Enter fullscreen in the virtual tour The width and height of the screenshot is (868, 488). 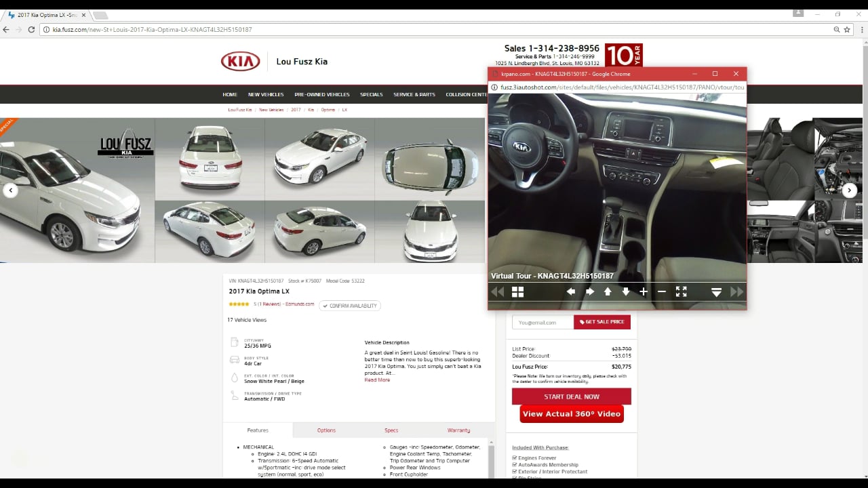coord(681,291)
